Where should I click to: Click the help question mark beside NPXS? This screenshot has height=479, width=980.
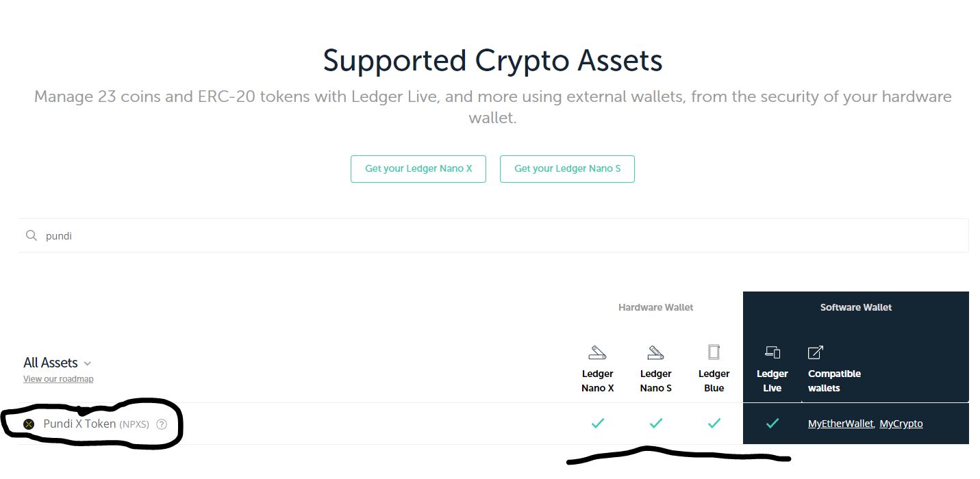pos(162,424)
